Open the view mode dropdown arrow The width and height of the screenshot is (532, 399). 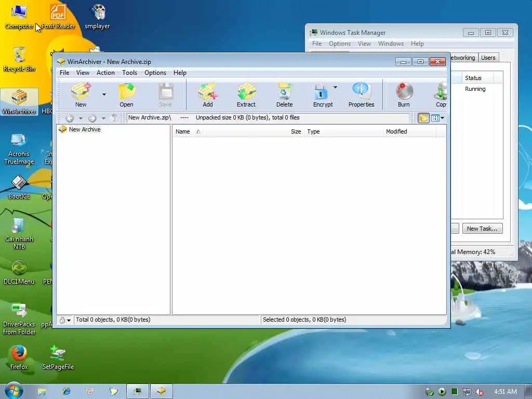tap(443, 118)
